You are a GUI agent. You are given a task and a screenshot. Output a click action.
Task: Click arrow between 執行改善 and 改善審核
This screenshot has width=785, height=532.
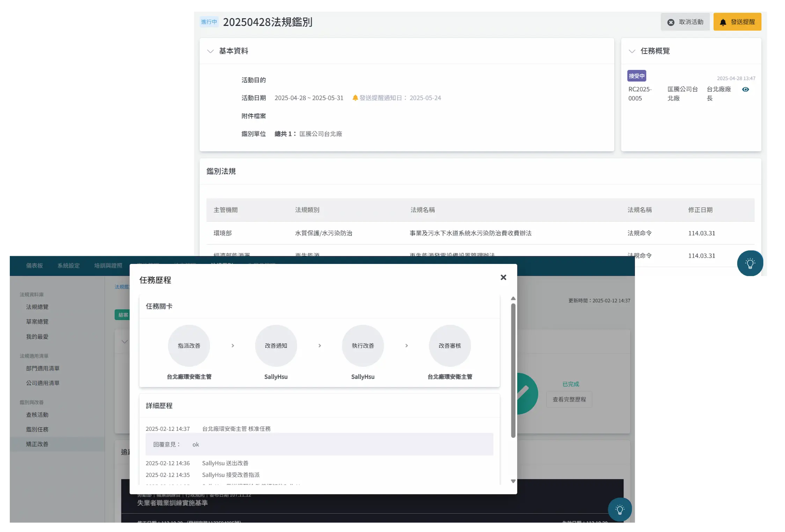point(406,346)
